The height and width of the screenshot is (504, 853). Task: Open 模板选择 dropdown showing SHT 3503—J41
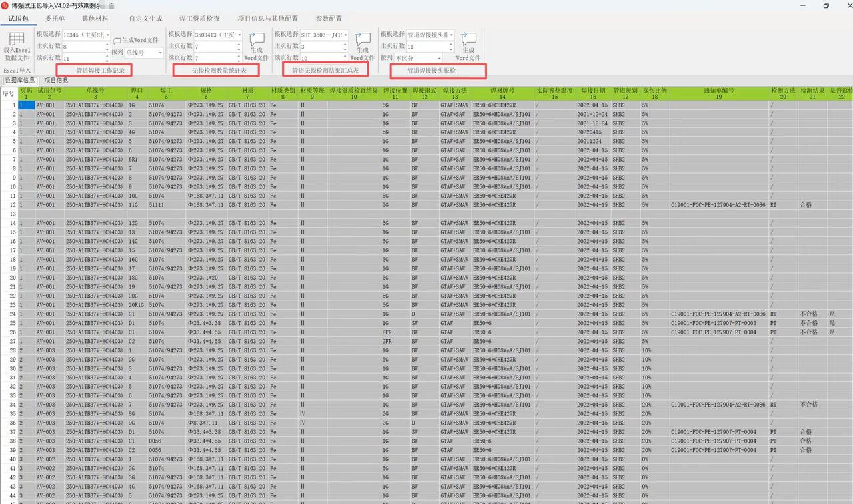[324, 35]
